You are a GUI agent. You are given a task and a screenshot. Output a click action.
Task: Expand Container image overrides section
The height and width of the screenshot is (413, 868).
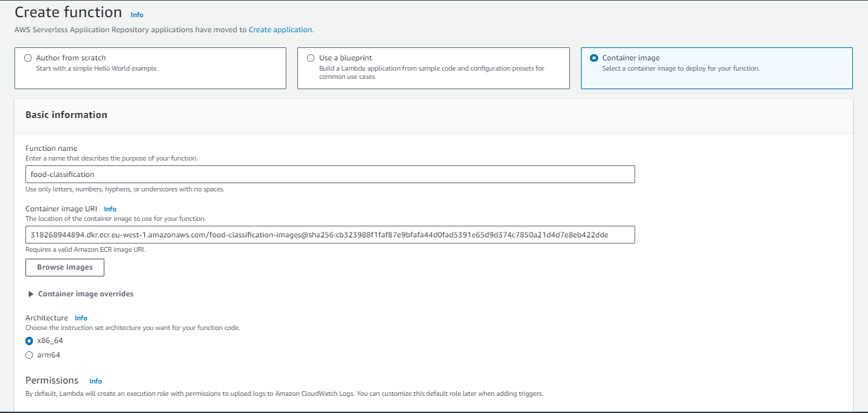pos(80,294)
